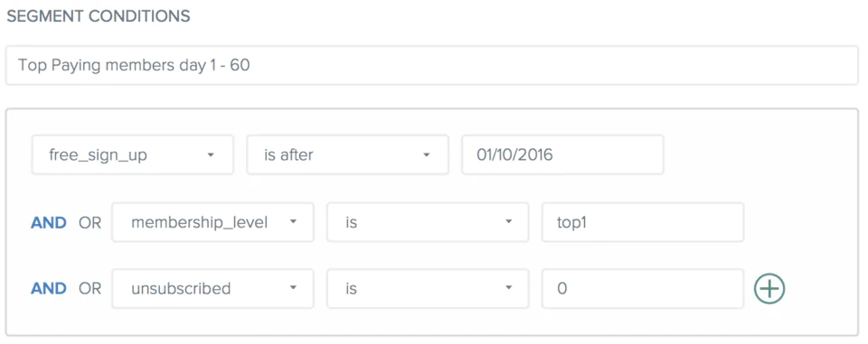Select AND operator on unsubscribed row

point(49,288)
